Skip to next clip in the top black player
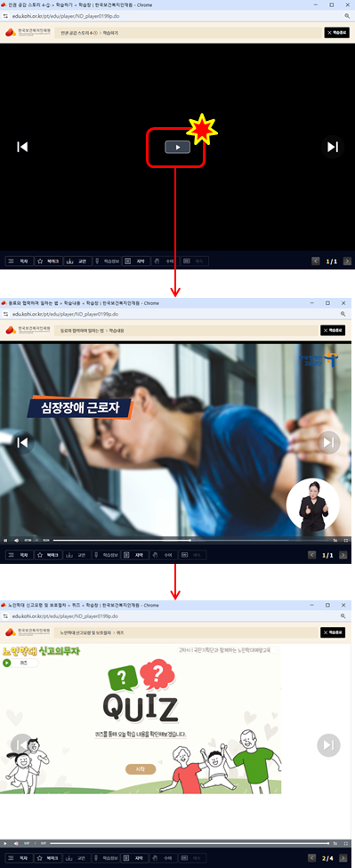 332,147
